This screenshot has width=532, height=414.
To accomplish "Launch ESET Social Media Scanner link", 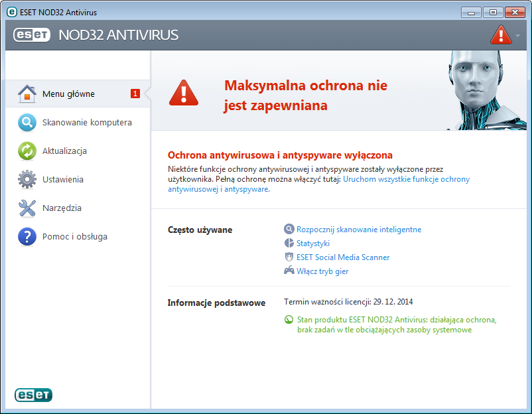I will (x=343, y=257).
